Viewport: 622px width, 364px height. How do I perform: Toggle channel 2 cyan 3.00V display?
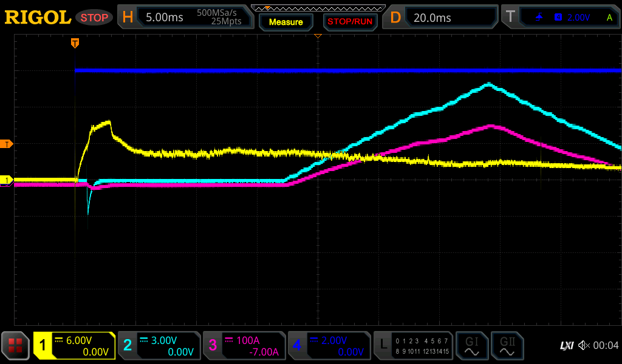click(159, 346)
